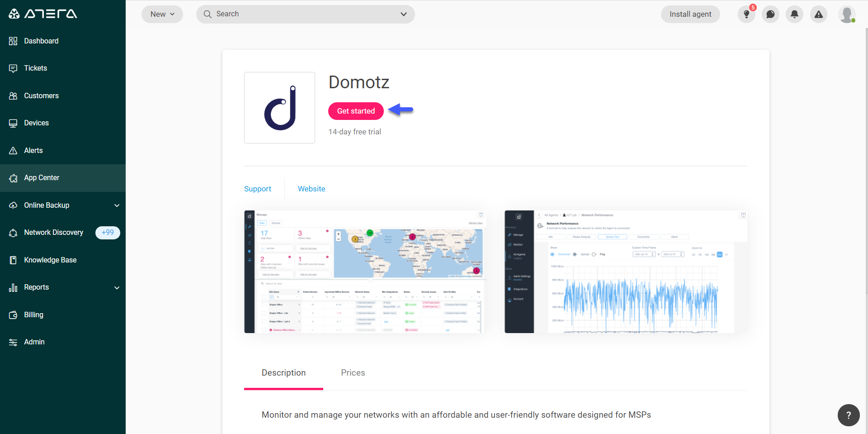
Task: Click the Admin sliders icon
Action: point(13,342)
